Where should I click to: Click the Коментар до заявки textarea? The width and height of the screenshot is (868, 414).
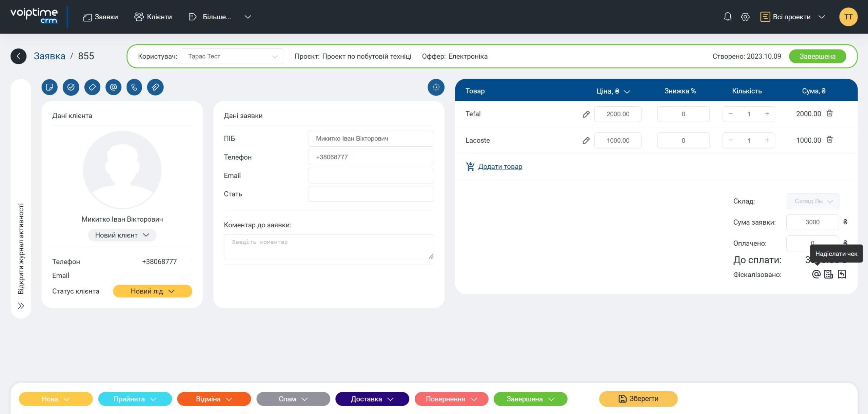click(x=329, y=247)
